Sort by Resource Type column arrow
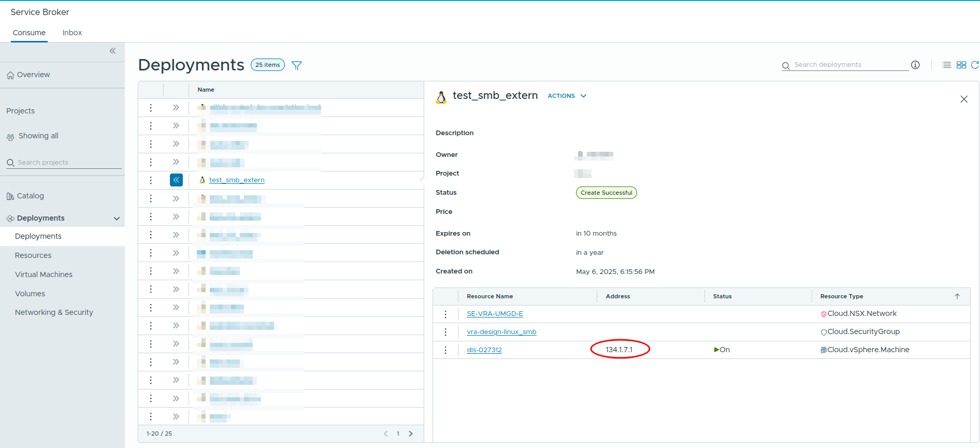 pyautogui.click(x=957, y=296)
